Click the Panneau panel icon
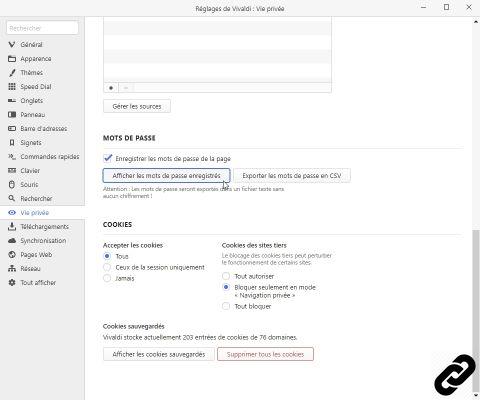This screenshot has width=480, height=400. click(x=12, y=115)
